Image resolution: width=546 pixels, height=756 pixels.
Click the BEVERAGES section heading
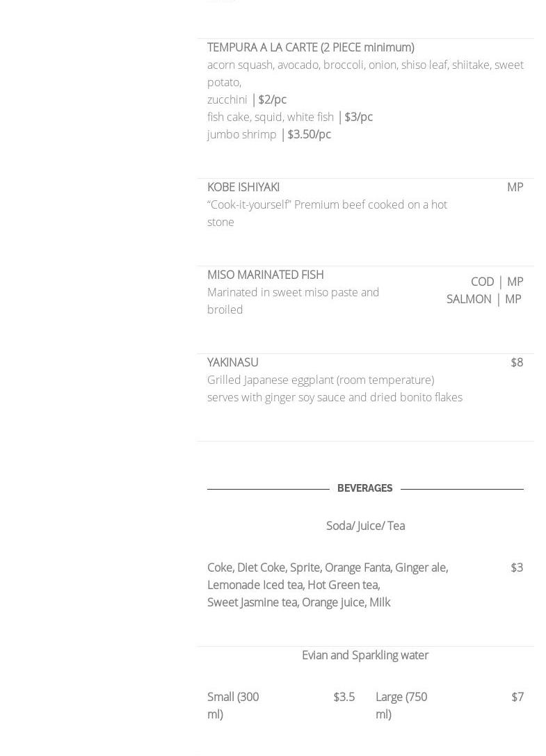(x=364, y=488)
